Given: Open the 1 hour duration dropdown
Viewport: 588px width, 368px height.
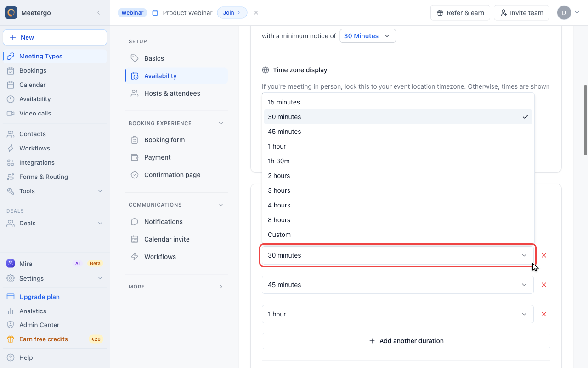Looking at the screenshot, I should pos(398,314).
